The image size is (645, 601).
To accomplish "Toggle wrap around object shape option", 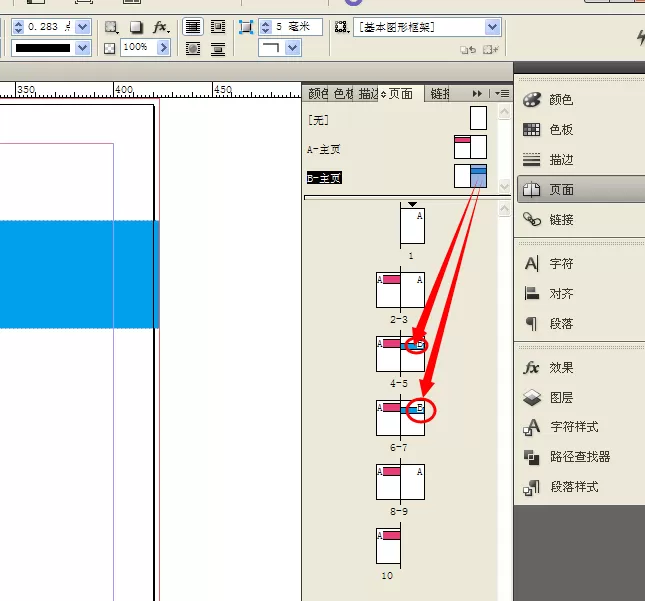I will [x=193, y=49].
